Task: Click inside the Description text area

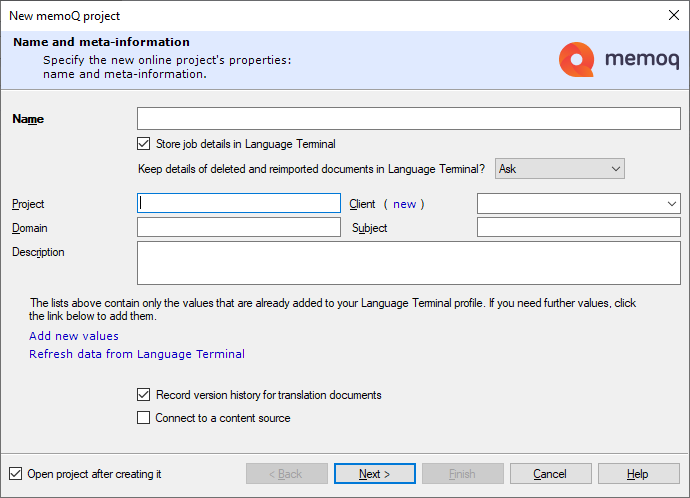Action: 408,263
